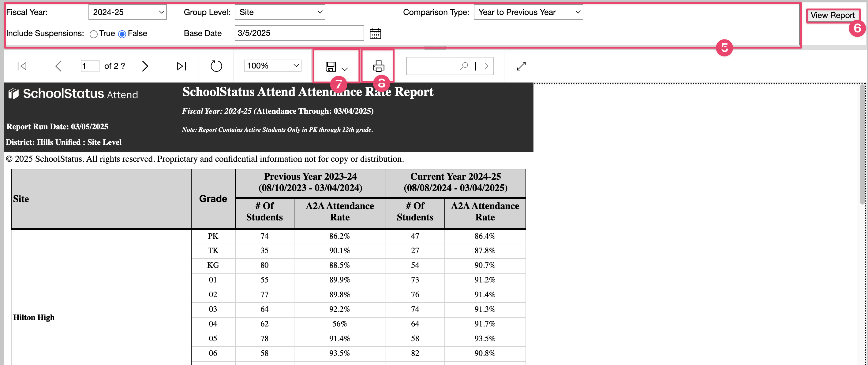Click the Report Run Date text
This screenshot has width=868, height=365.
pyautogui.click(x=57, y=127)
